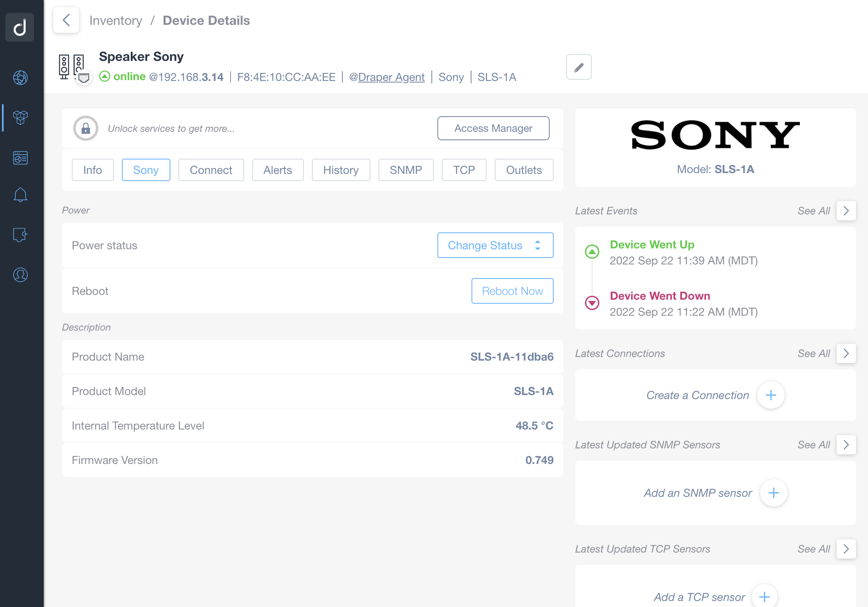
Task: Click the green online status arrow icon
Action: [x=105, y=76]
